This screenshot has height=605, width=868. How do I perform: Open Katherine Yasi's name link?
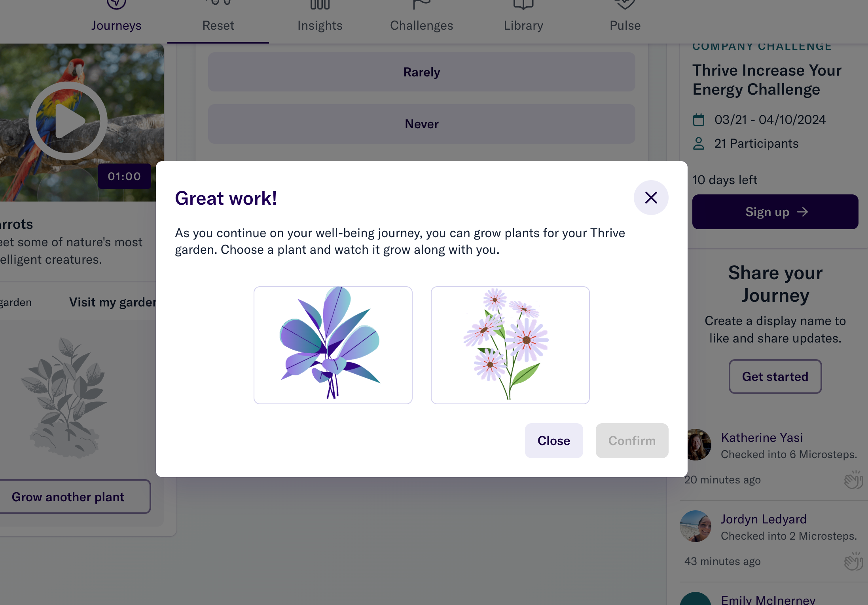[762, 437]
